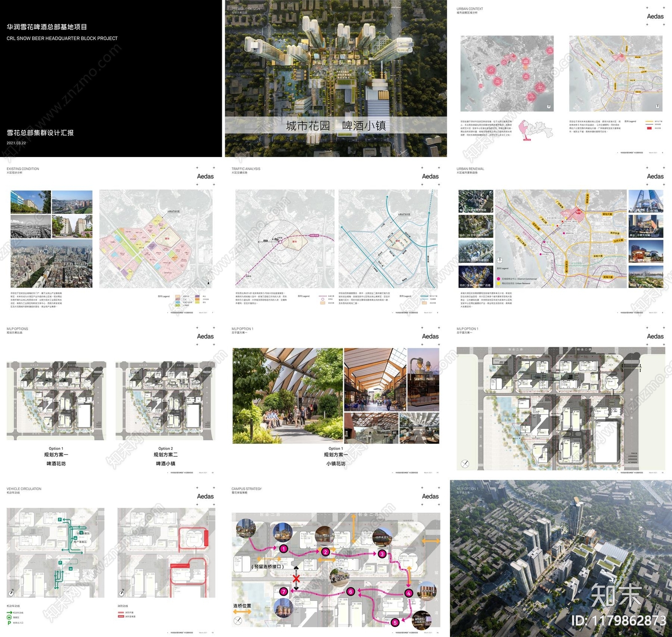Viewport: 672px width, 637px height.
Task: Click numbered marker 2 on campus route
Action: [x=325, y=552]
